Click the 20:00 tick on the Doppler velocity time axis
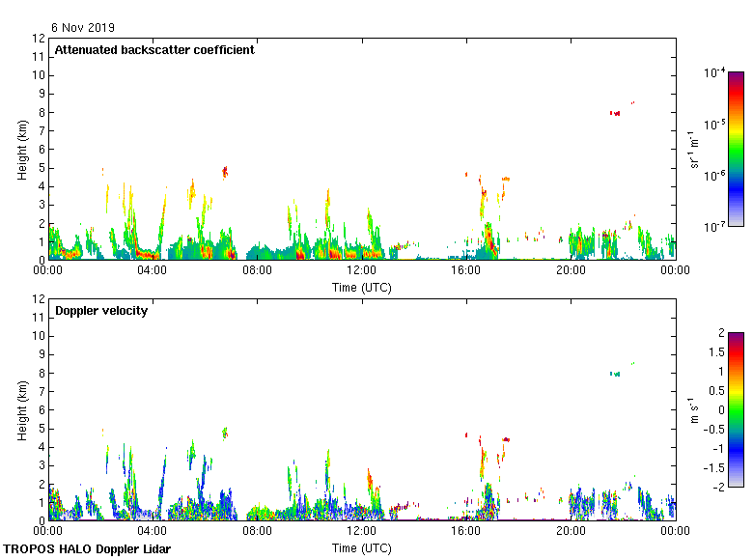 [571, 532]
